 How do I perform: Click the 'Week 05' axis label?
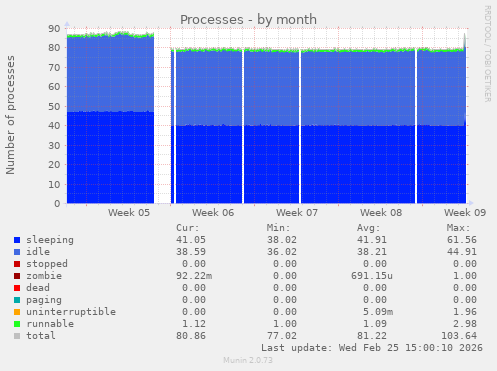tap(129, 213)
